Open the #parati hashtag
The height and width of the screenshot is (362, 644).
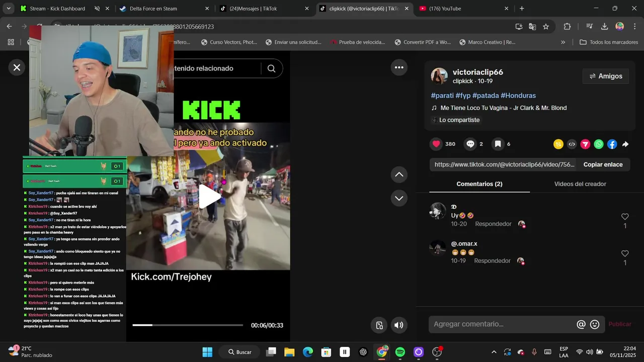pyautogui.click(x=442, y=96)
